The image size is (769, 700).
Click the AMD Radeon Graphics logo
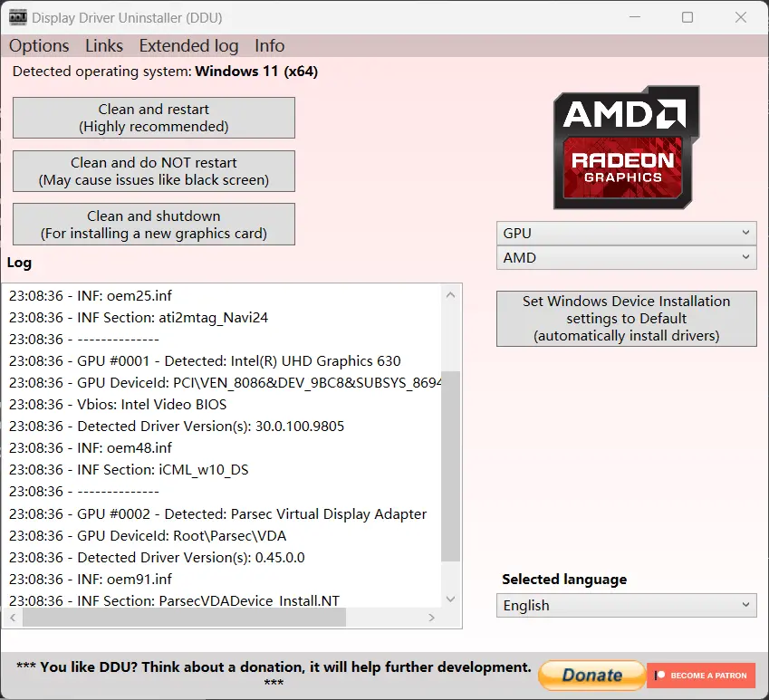pyautogui.click(x=626, y=147)
